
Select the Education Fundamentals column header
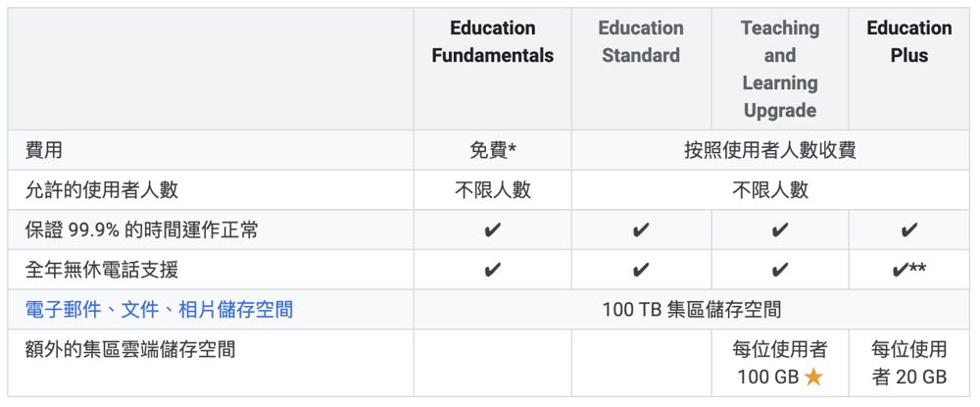492,42
